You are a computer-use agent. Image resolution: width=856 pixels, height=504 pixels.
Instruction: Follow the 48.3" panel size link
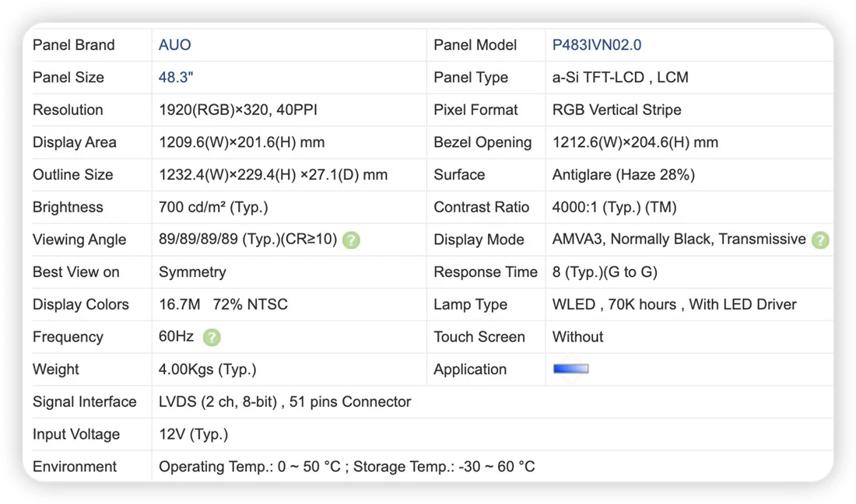coord(176,78)
